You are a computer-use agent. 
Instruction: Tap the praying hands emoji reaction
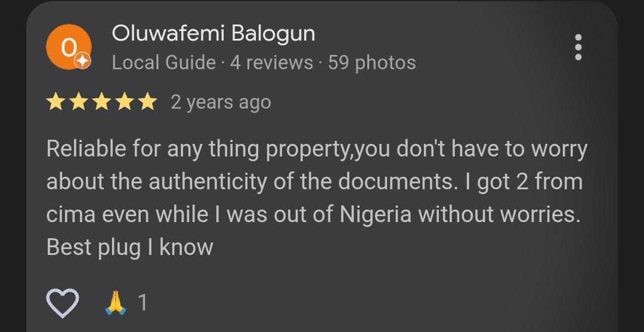(116, 303)
